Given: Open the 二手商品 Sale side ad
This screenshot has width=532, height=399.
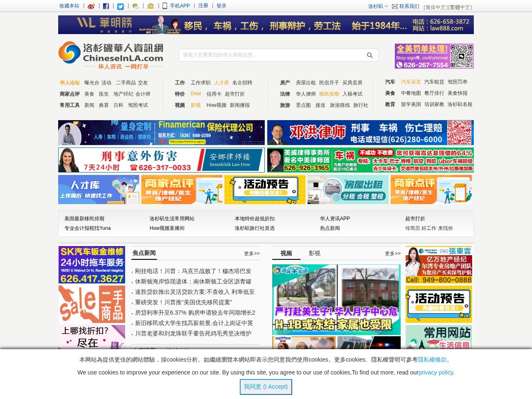Looking at the screenshot, I should [92, 304].
